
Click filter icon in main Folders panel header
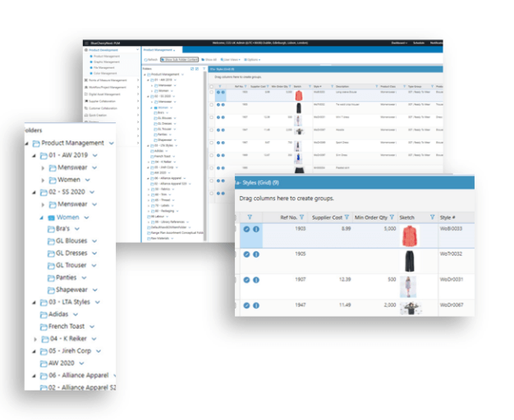204,69
